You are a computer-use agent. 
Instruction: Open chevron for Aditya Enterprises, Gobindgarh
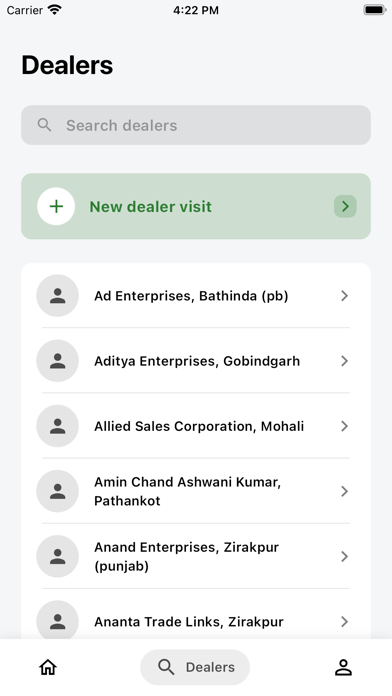coord(344,361)
